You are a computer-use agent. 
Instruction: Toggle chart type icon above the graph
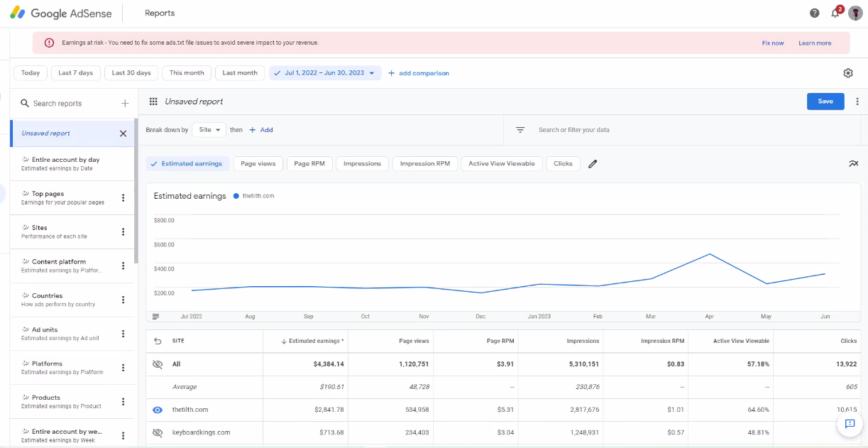pyautogui.click(x=853, y=164)
